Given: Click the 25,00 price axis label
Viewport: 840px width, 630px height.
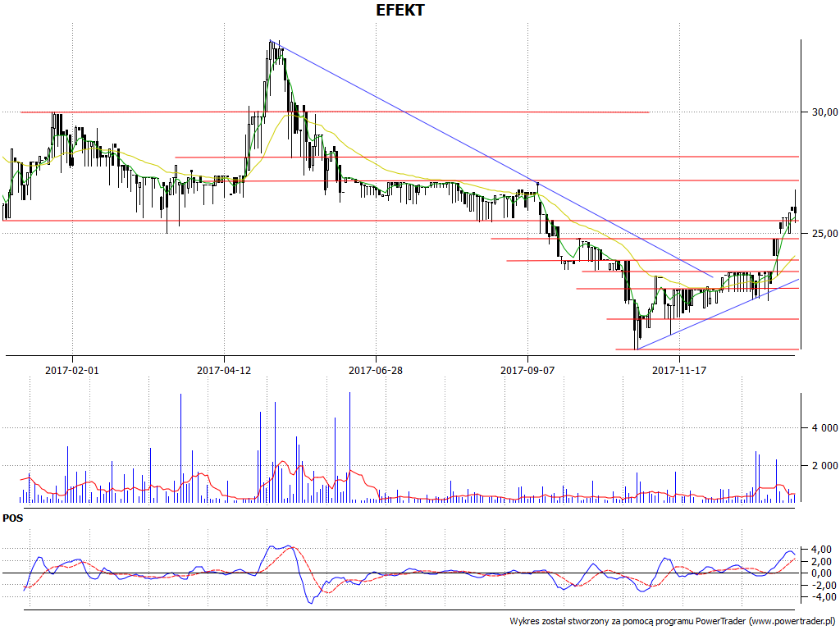Looking at the screenshot, I should pyautogui.click(x=825, y=234).
